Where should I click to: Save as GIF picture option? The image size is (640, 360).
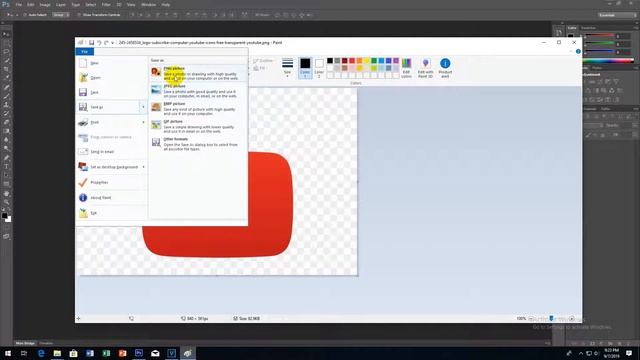tap(198, 126)
